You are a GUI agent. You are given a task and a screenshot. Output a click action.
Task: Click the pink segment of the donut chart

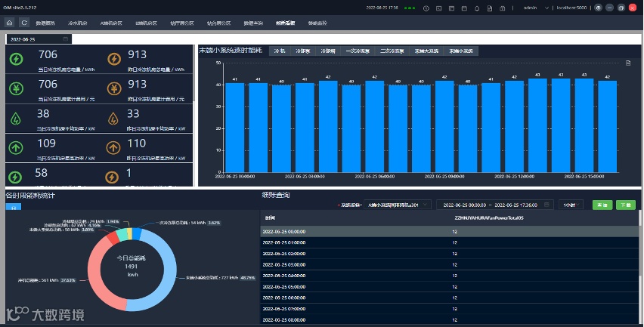(95, 276)
